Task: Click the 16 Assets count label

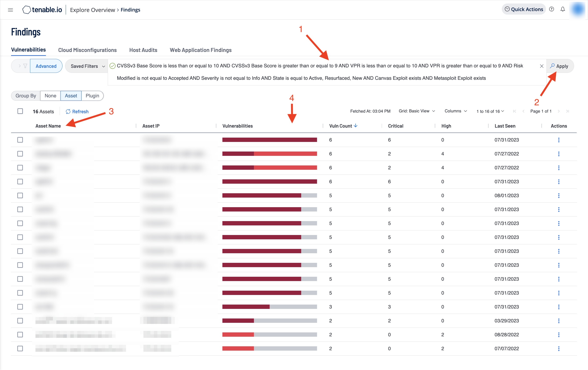Action: (43, 112)
